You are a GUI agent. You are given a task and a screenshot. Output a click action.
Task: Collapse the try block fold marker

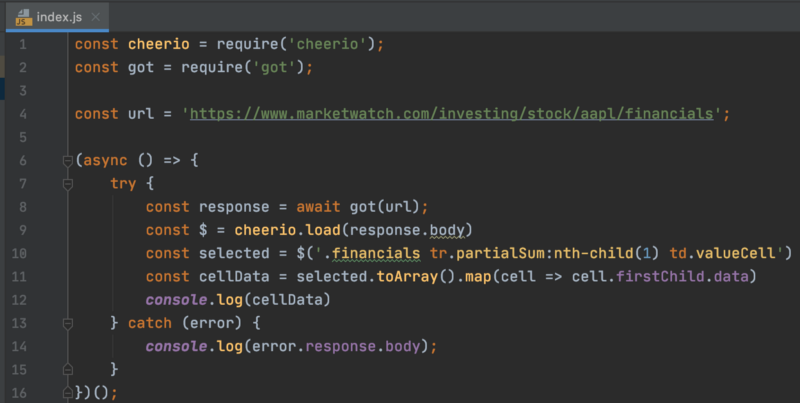(68, 185)
